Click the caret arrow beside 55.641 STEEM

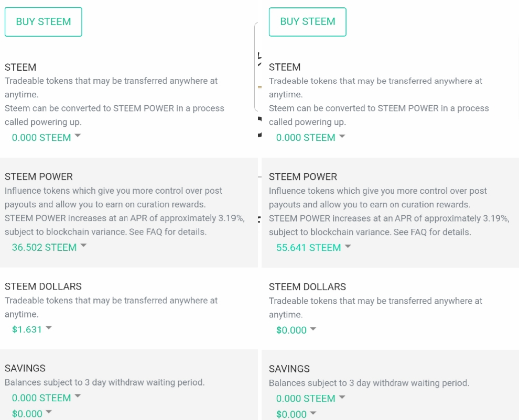(348, 246)
